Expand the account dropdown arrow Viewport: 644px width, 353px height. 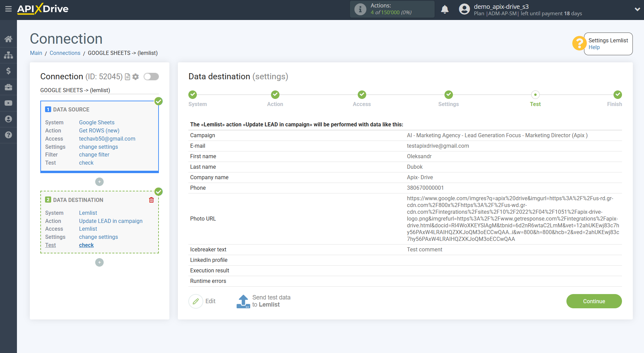coord(637,9)
